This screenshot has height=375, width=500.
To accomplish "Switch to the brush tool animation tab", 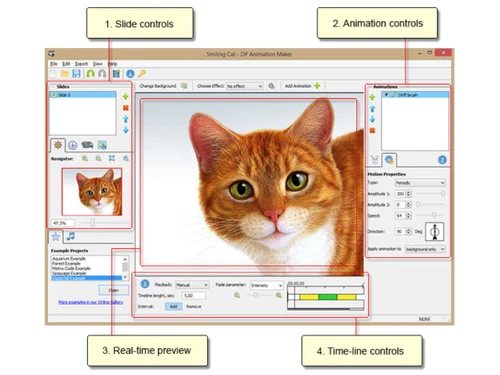I will click(x=375, y=160).
